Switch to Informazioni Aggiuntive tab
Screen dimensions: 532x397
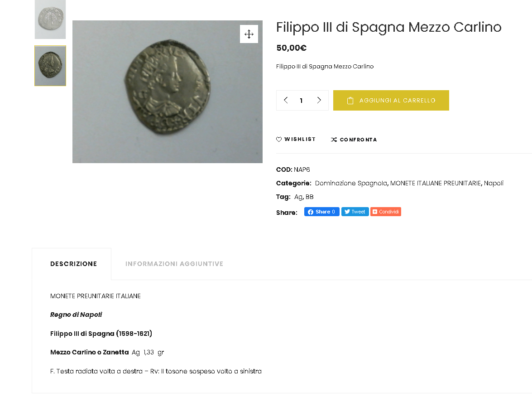174,264
